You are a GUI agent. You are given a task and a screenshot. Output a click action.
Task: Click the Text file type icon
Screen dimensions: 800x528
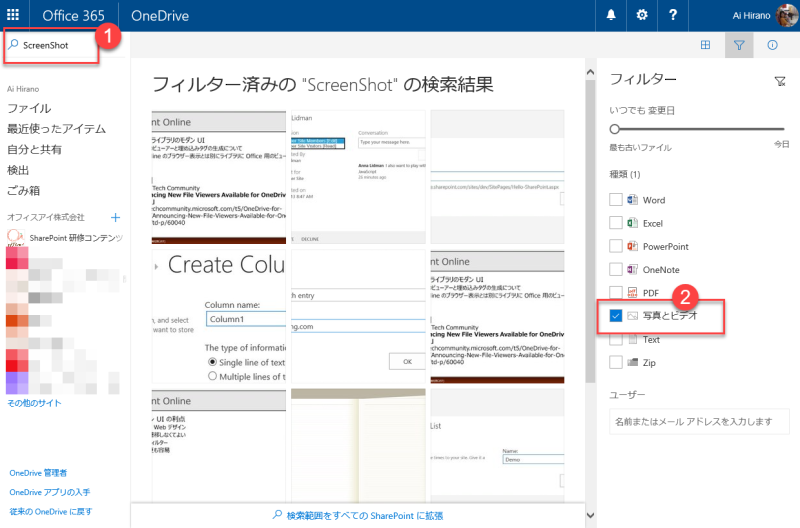click(x=632, y=339)
